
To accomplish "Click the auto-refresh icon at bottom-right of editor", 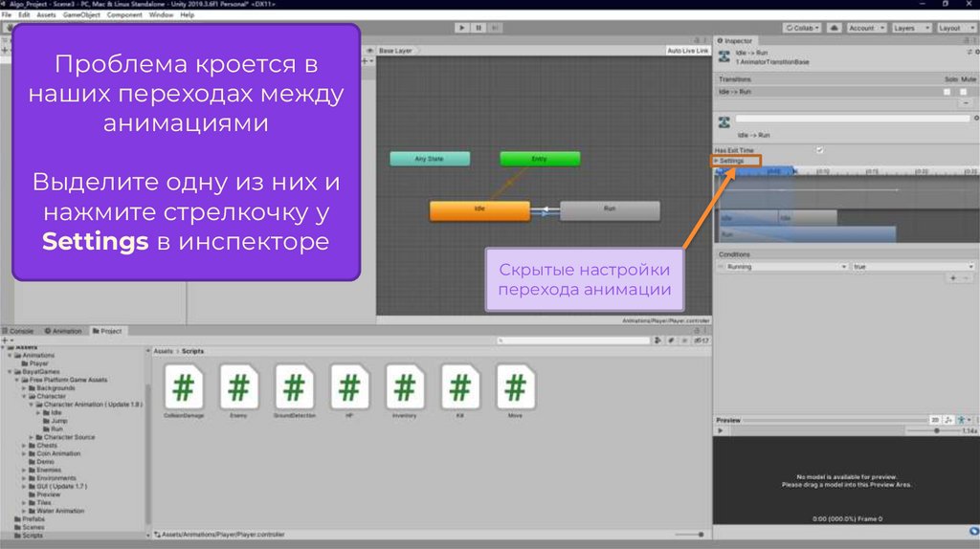I will [x=973, y=531].
